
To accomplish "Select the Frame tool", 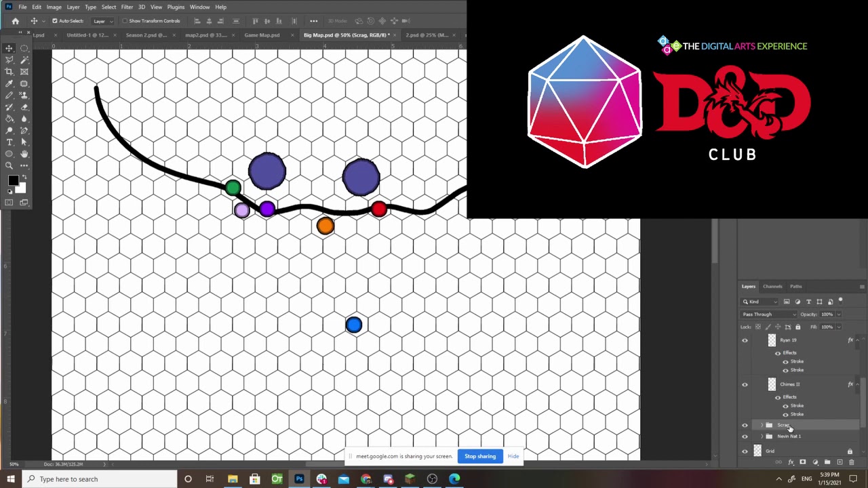I will pos(24,71).
